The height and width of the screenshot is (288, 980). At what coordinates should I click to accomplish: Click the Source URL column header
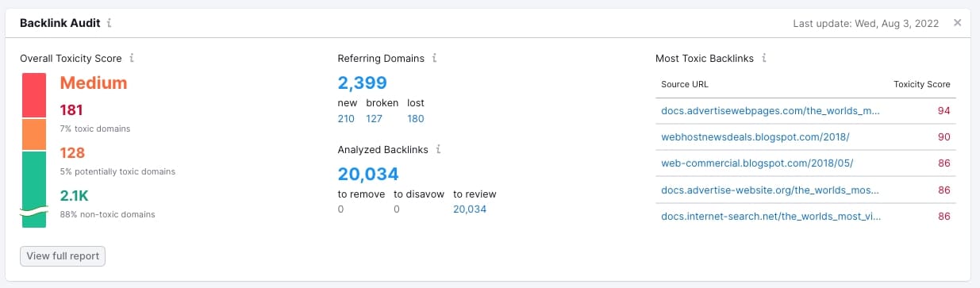pos(685,84)
